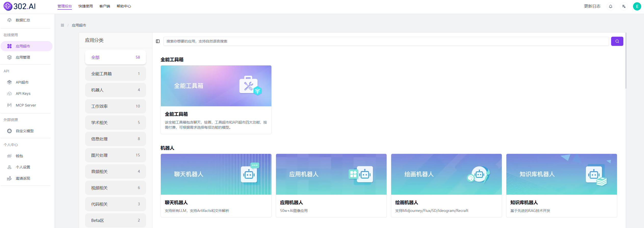
Task: Open the 知识库机器人 app card
Action: point(562,185)
